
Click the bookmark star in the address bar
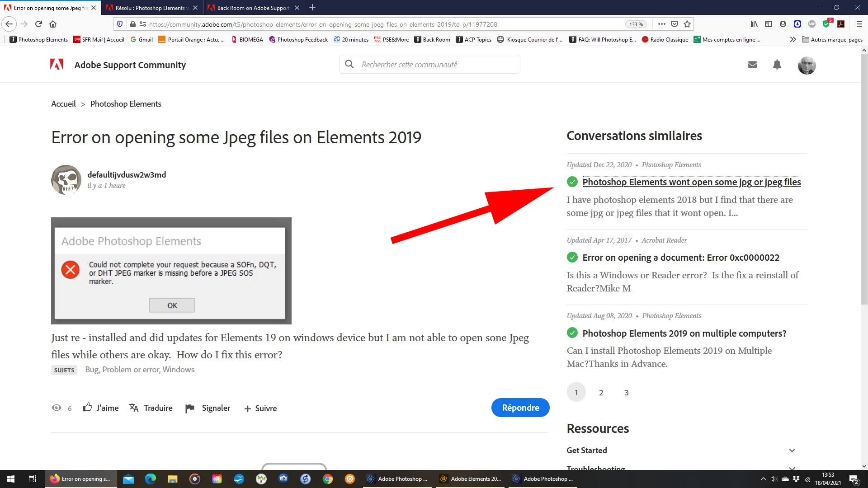coord(687,24)
